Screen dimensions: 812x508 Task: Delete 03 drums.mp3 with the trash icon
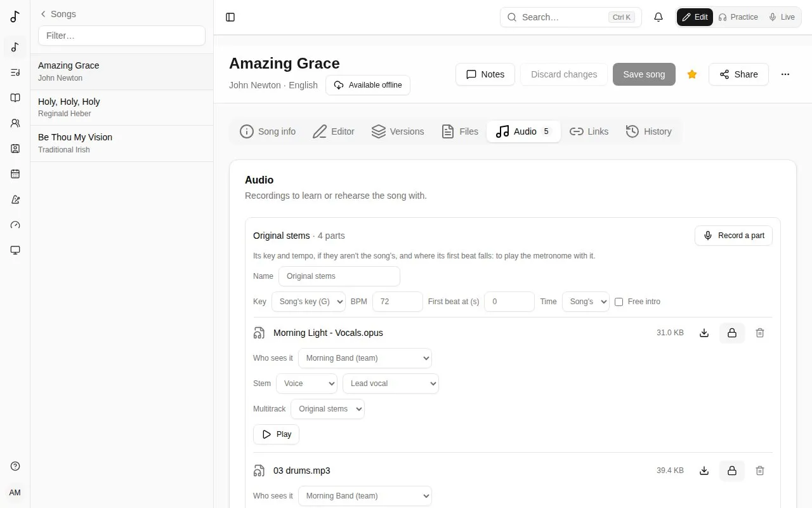(x=760, y=471)
